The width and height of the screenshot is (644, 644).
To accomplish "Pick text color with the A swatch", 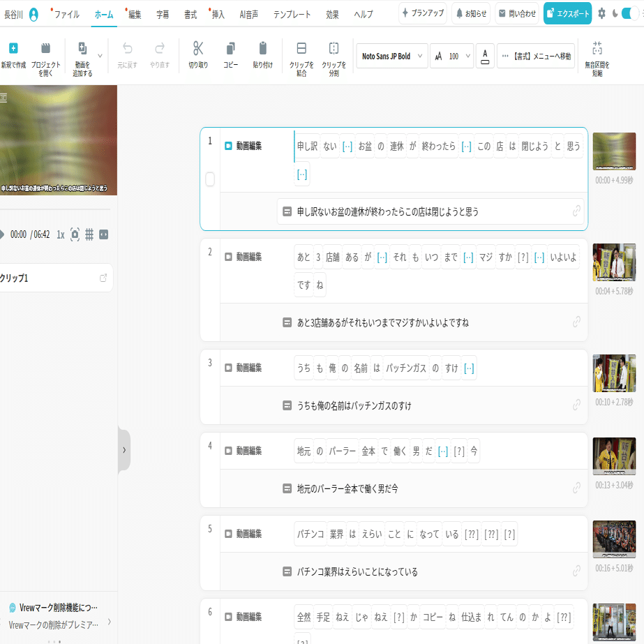I will (485, 56).
